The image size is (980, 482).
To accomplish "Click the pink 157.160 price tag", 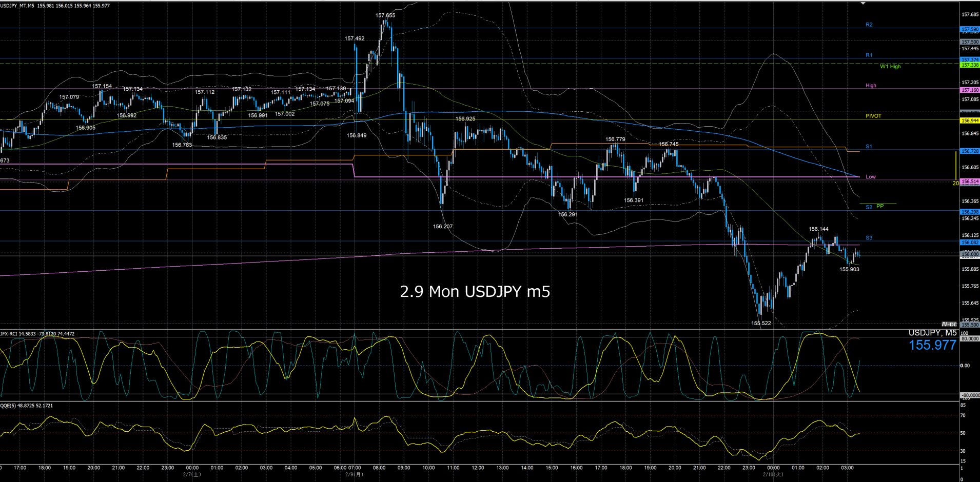I will click(969, 90).
